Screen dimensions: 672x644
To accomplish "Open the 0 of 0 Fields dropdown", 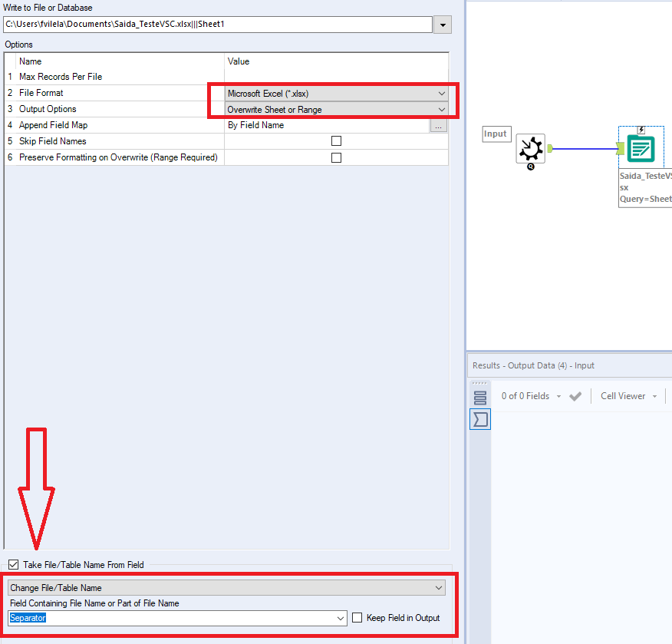I will click(x=558, y=396).
